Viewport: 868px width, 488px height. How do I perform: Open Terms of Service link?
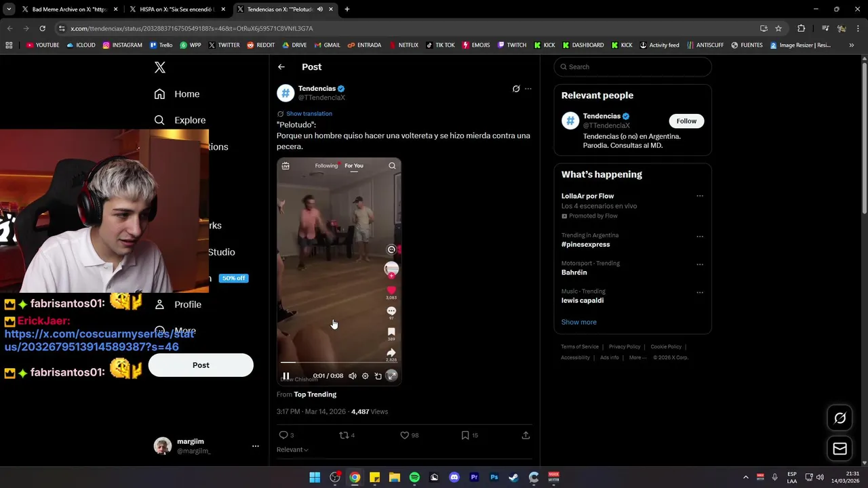click(x=580, y=347)
